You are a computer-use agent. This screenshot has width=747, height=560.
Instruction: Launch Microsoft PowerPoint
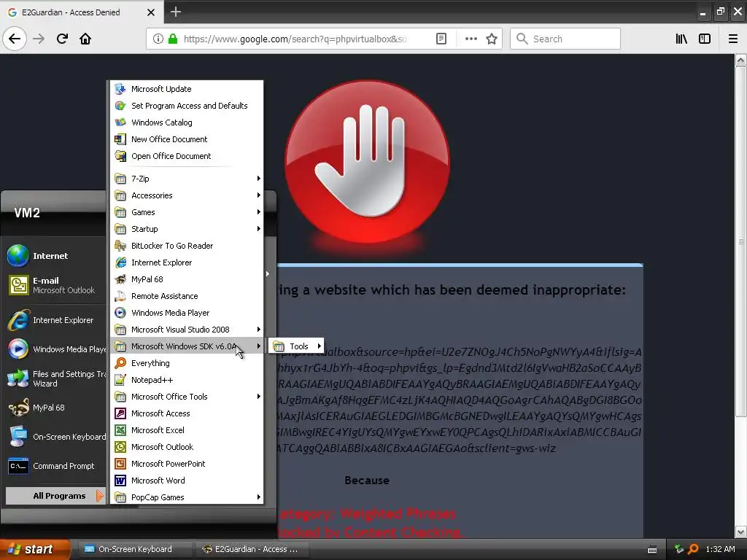[x=186, y=464]
